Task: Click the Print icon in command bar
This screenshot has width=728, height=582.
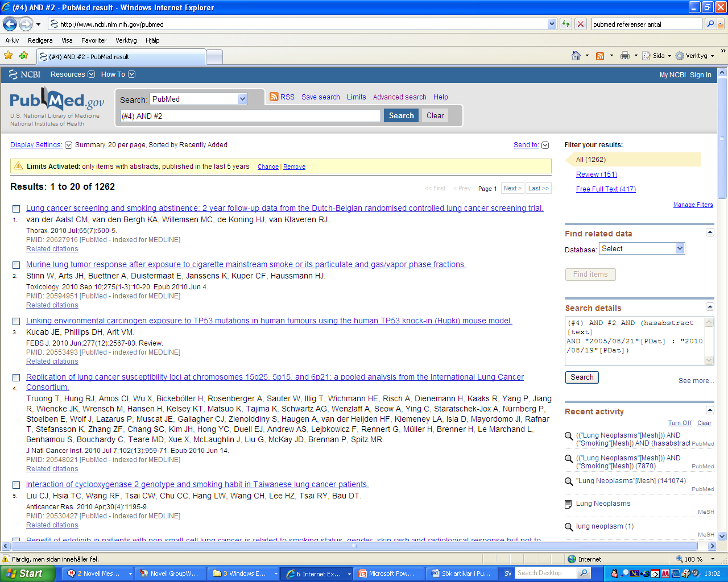Action: [x=624, y=56]
